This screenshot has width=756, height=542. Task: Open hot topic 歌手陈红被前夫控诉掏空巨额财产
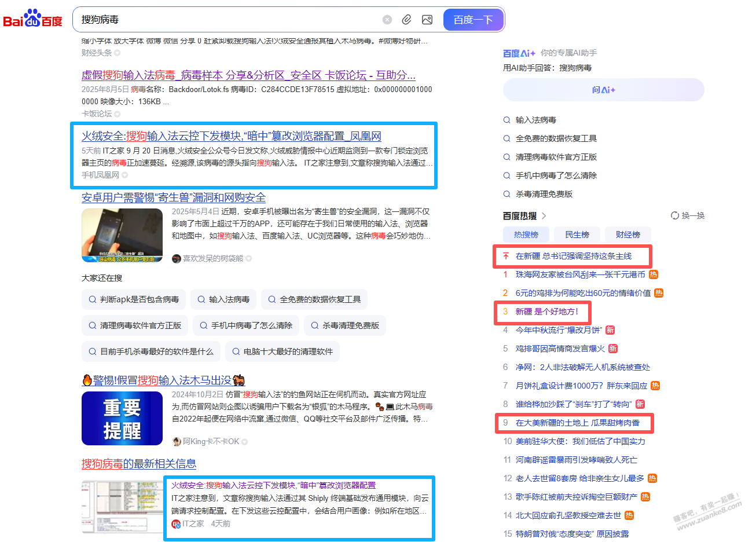point(576,497)
